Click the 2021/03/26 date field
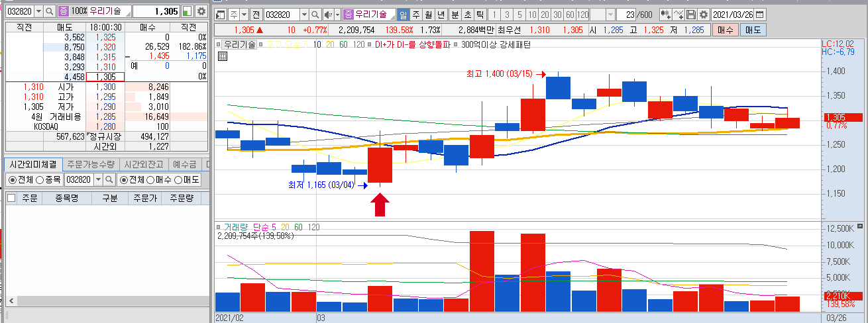This screenshot has width=868, height=323. pyautogui.click(x=733, y=15)
